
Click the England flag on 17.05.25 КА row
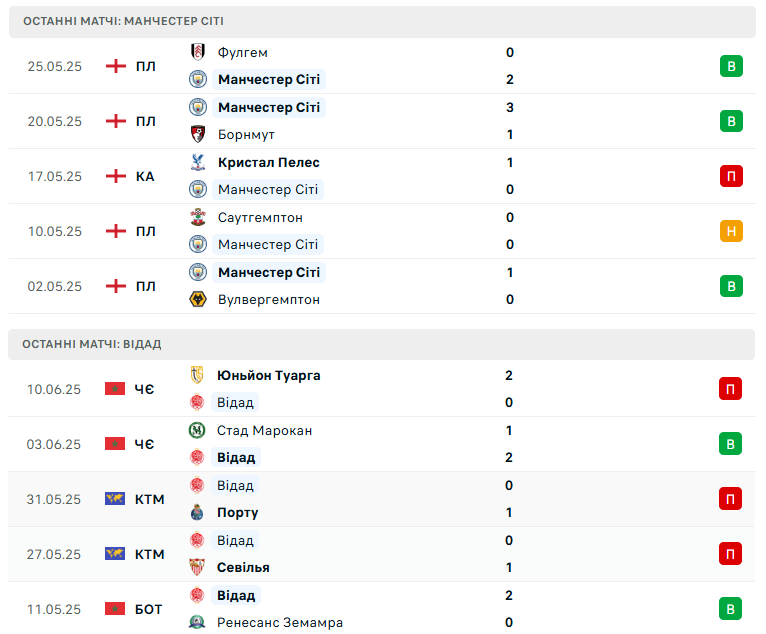point(116,176)
